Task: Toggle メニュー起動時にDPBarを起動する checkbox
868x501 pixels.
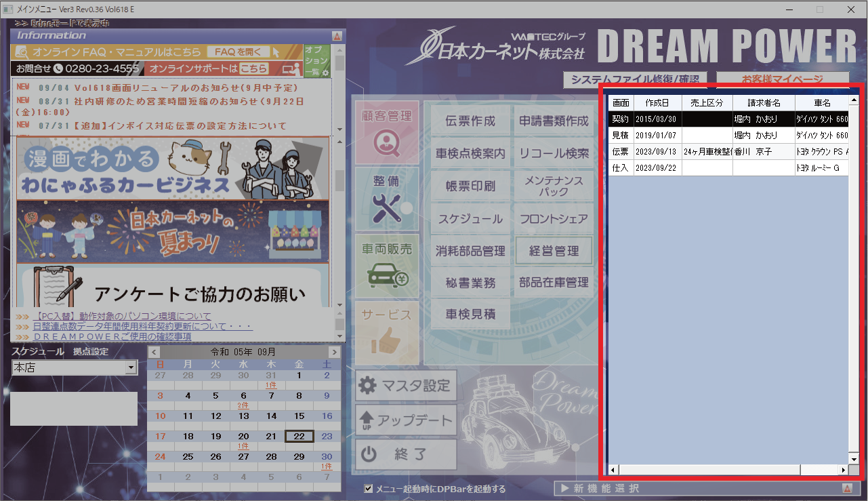Action: click(369, 488)
